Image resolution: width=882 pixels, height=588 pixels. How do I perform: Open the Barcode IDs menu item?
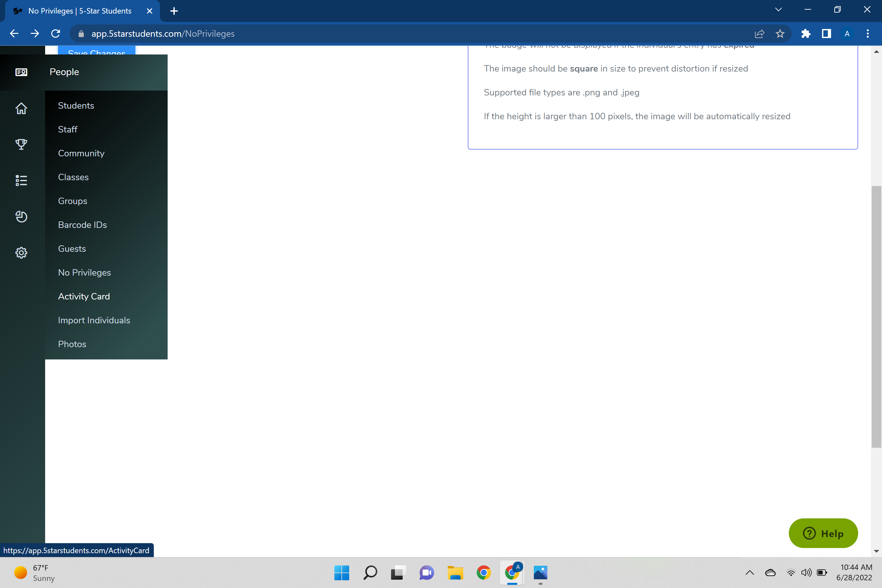83,225
